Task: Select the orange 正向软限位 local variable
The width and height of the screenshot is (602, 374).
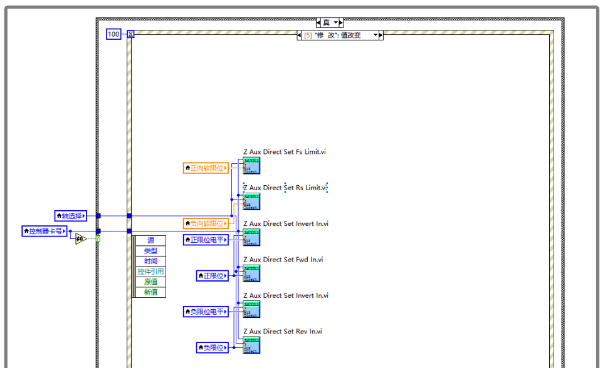Action: point(206,168)
